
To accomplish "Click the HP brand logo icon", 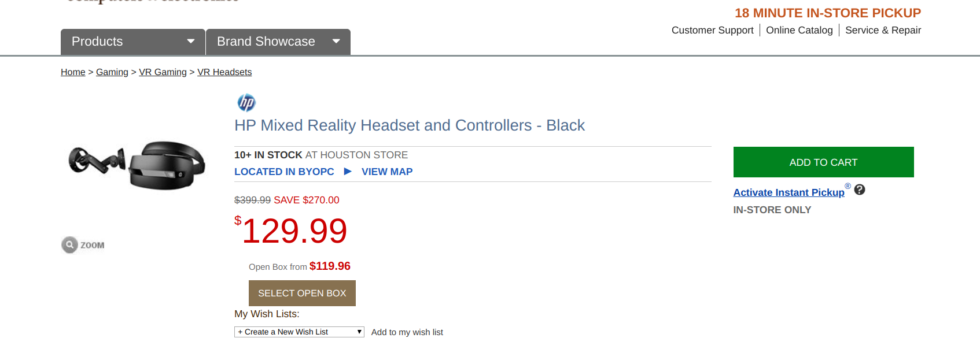I will (246, 103).
